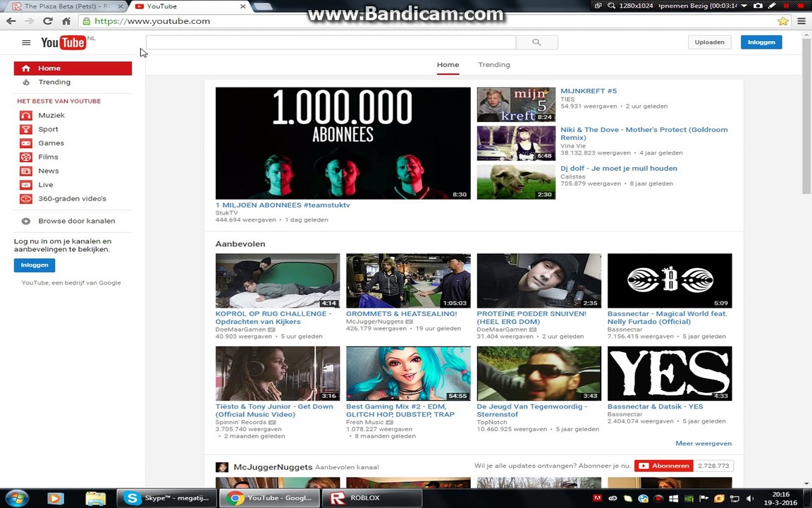Open Windows Media Player taskbar icon
This screenshot has width=812, height=508.
click(x=56, y=498)
